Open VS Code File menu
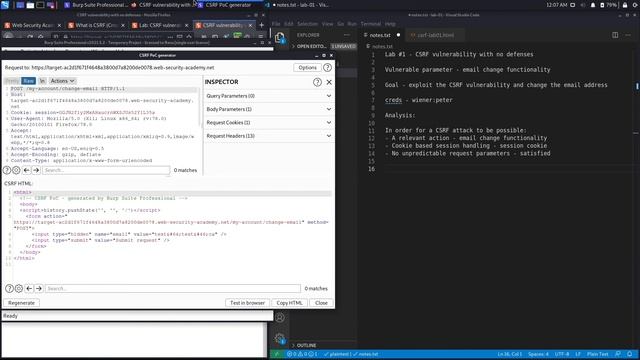Image resolution: width=640 pixels, height=360 pixels. [276, 24]
